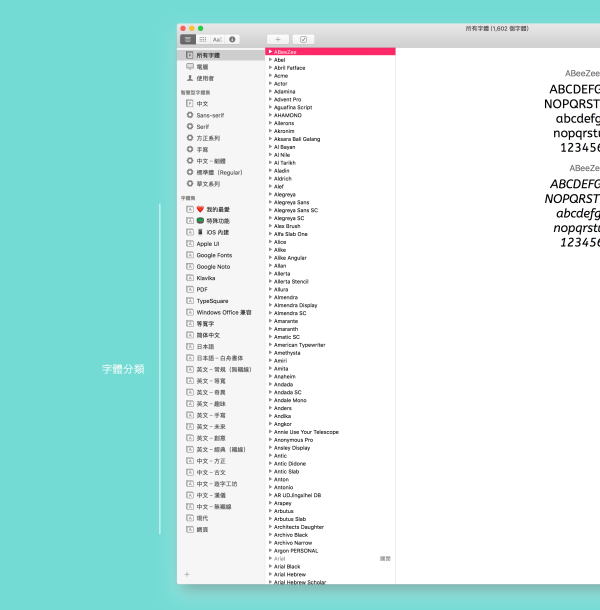Select the Argon PERSONAL font row
600x610 pixels.
[x=330, y=550]
